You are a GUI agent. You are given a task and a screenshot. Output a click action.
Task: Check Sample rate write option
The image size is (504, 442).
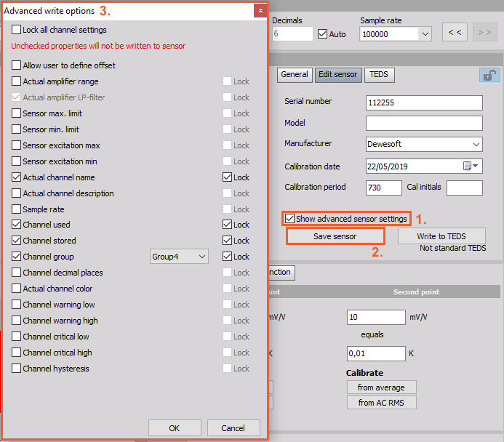pyautogui.click(x=17, y=209)
